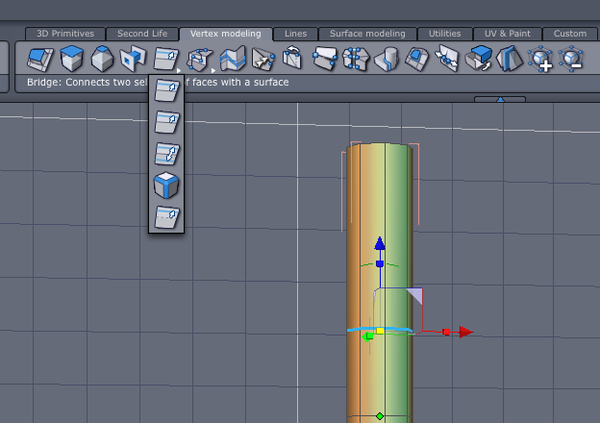Switch to the Lines tab

pos(295,34)
